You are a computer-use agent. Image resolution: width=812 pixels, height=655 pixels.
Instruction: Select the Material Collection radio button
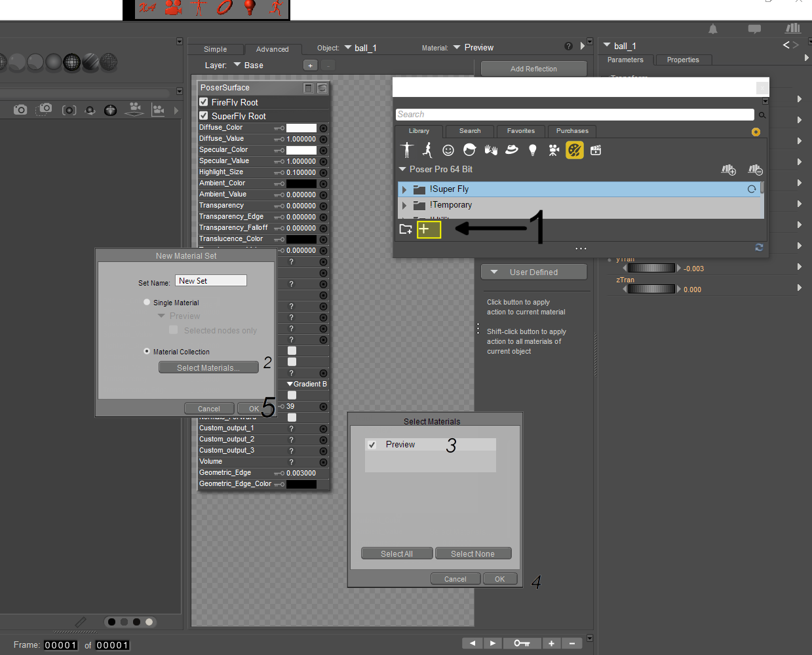(x=147, y=351)
